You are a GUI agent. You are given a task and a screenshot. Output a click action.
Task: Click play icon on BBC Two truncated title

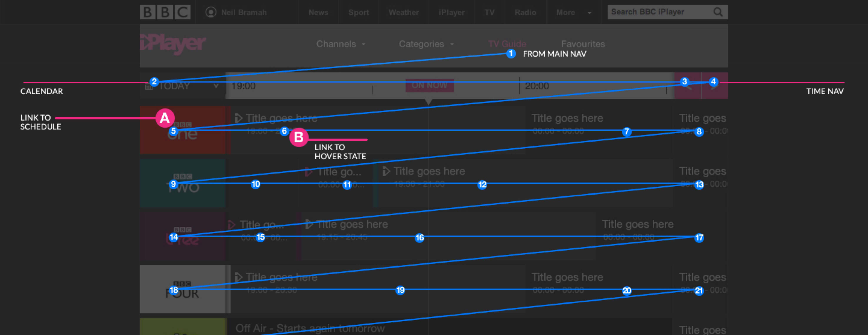tap(309, 172)
